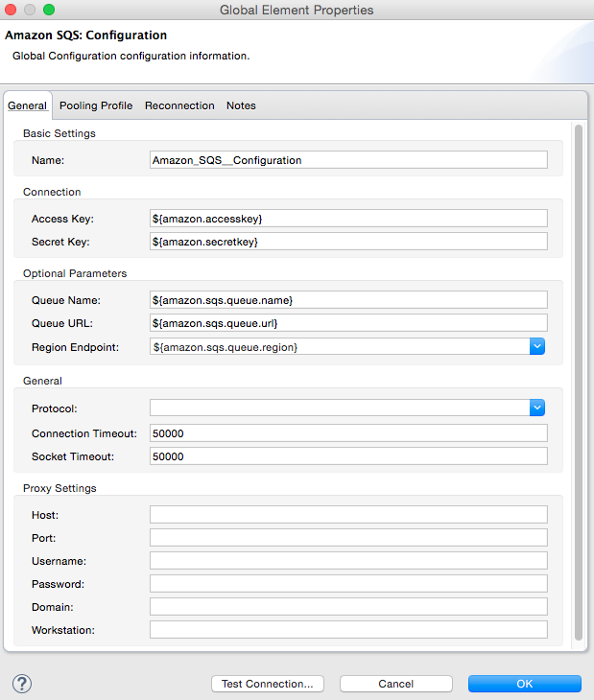The image size is (594, 700).
Task: Click the green zoom window button
Action: click(49, 10)
